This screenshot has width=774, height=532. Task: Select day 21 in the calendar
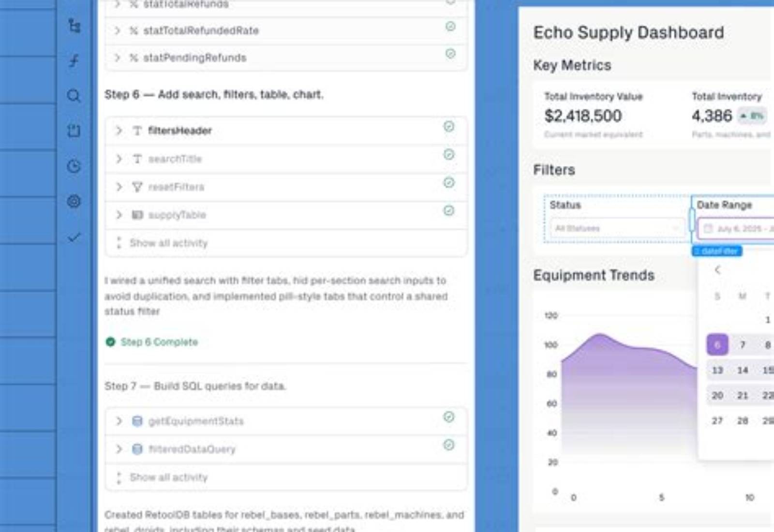[743, 396]
